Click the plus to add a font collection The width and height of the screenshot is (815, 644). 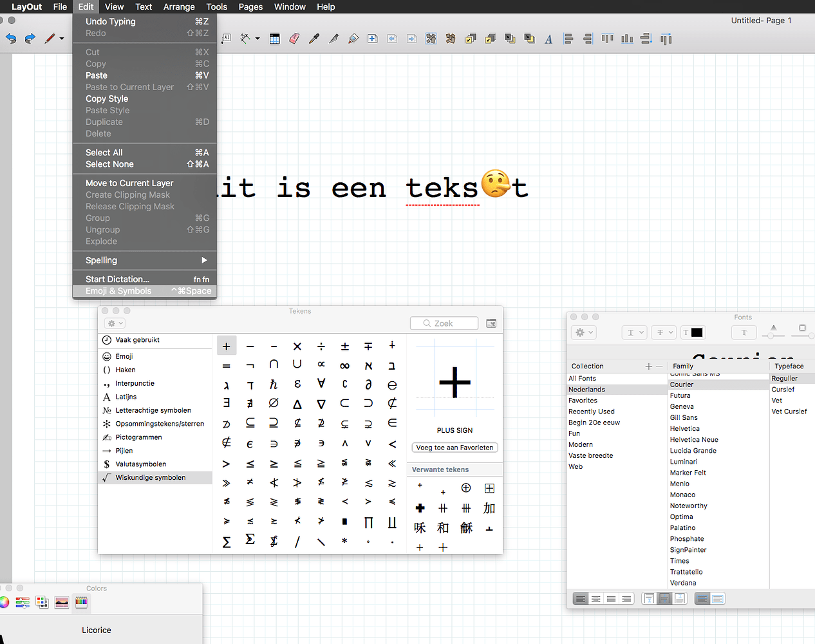pyautogui.click(x=648, y=365)
